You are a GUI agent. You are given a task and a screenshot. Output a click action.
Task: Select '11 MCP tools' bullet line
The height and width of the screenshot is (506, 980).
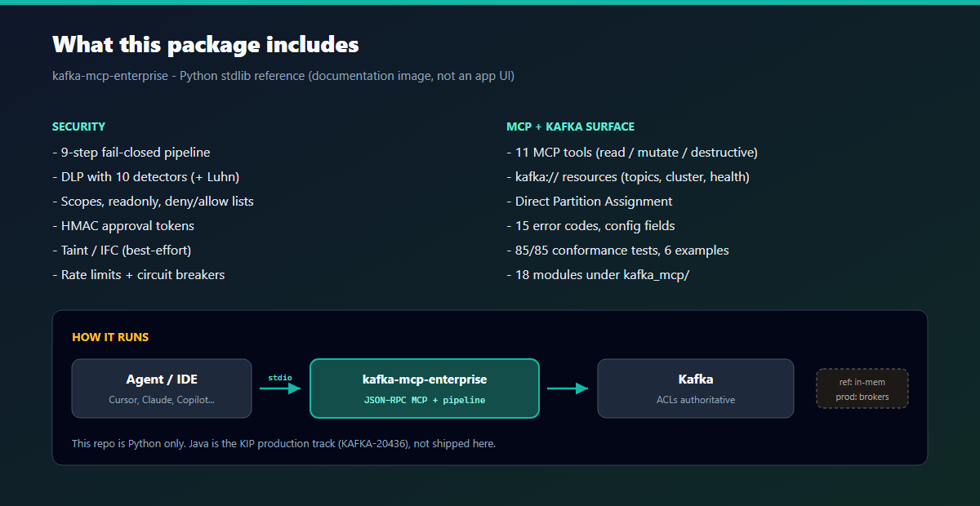click(632, 153)
